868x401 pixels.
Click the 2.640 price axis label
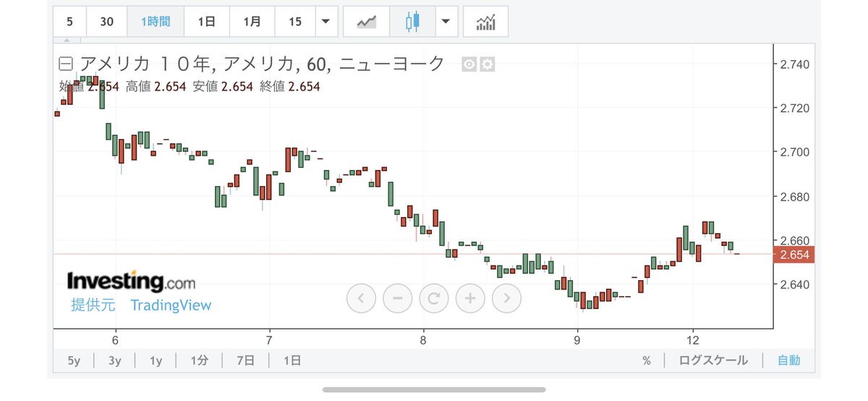793,284
